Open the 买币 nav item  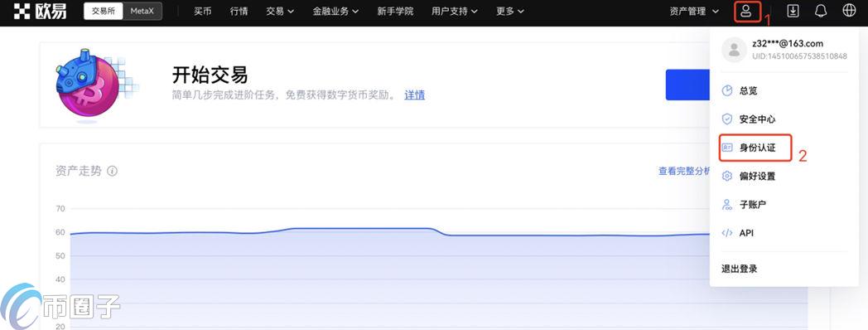click(203, 11)
